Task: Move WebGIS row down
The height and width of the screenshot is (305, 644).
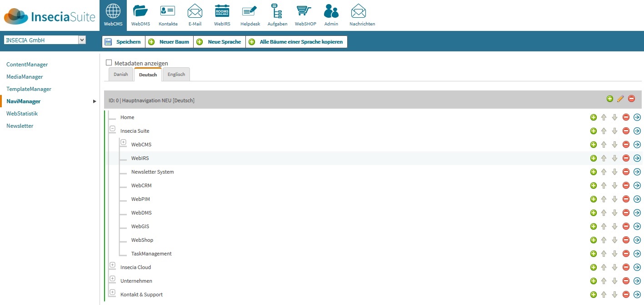Action: click(615, 226)
